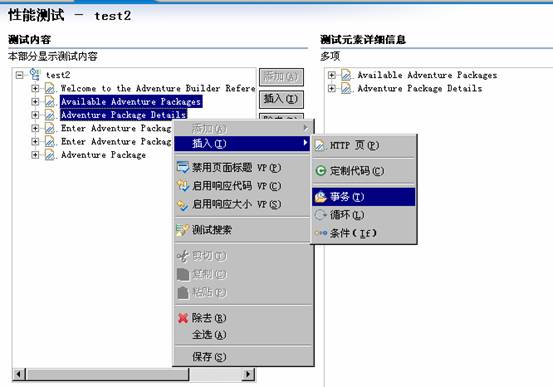Collapse the test2 root node
This screenshot has width=553, height=387.
click(20, 75)
